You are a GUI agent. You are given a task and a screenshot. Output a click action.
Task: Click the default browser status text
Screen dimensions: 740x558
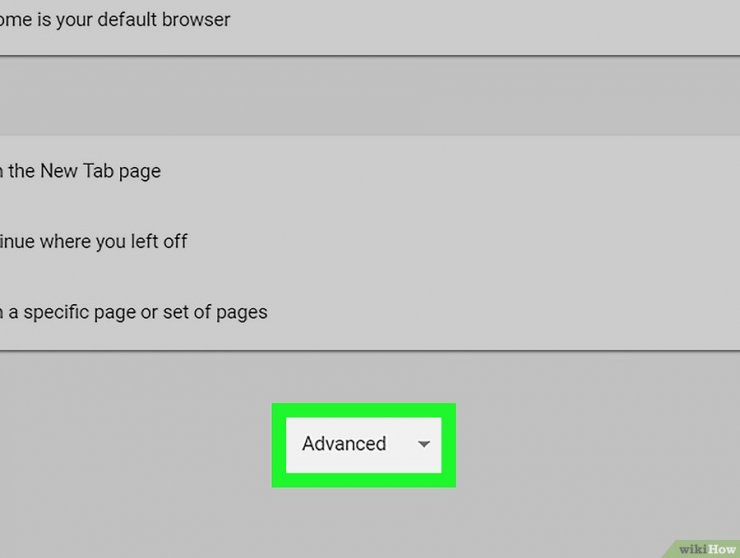pos(115,20)
